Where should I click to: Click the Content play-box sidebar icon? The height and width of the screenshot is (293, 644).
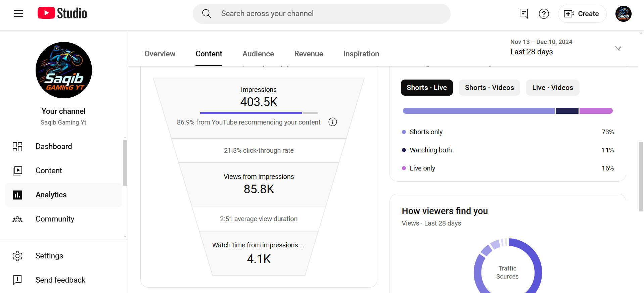coord(17,170)
